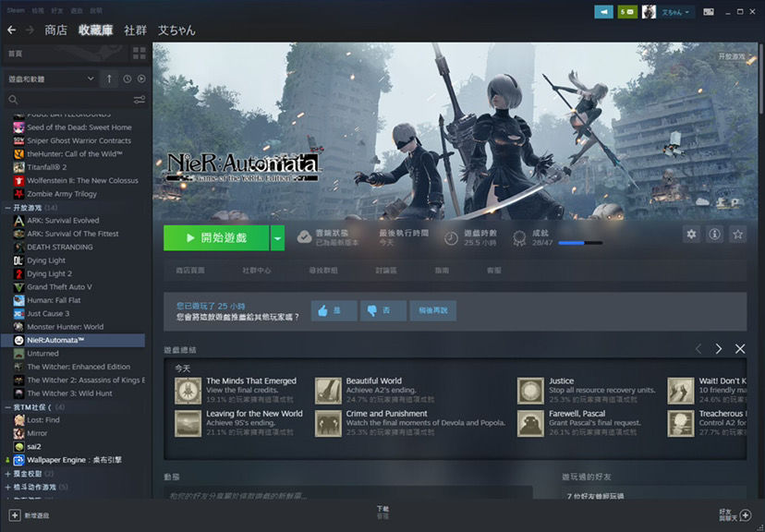Select The Witcher 3: Wild Hunt
This screenshot has width=765, height=532.
(x=69, y=393)
